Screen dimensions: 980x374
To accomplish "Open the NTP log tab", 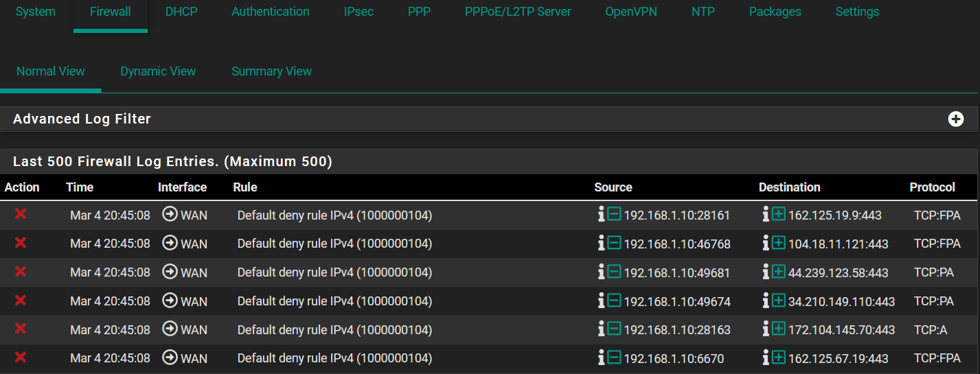I will click(x=703, y=12).
